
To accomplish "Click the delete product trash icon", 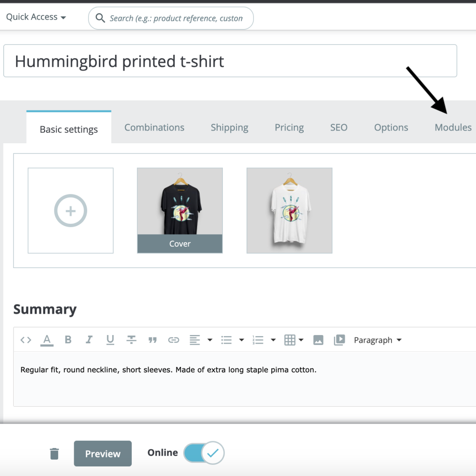I will (x=54, y=453).
